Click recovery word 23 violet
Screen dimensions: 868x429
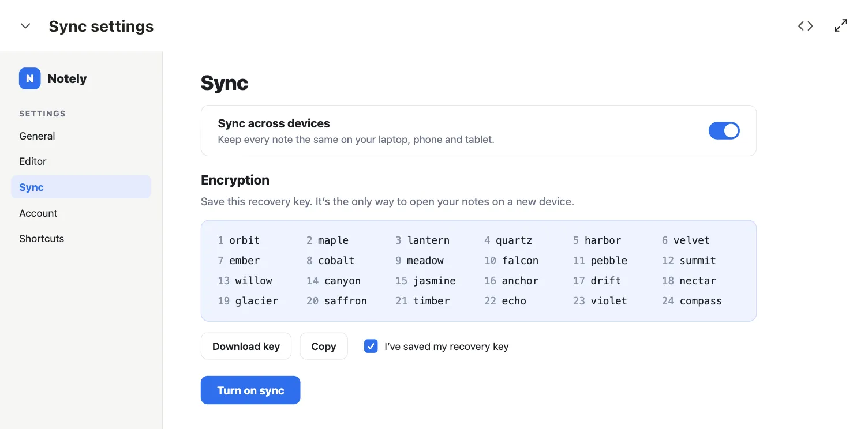[x=600, y=301]
